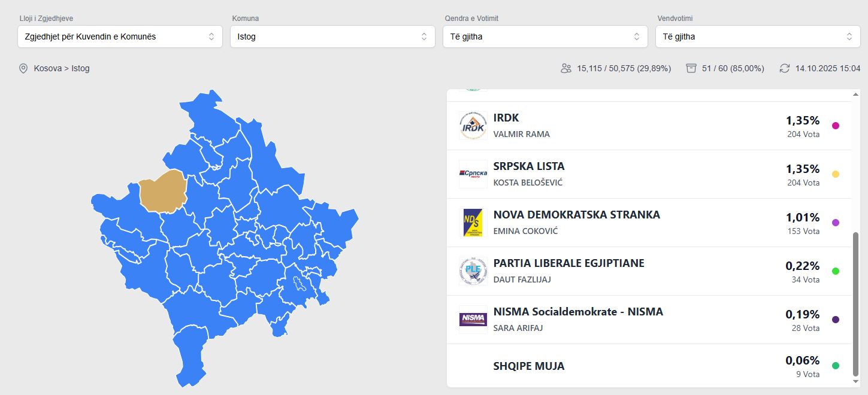Click the Partia Liberale Egjiptiane logo
Screen dimensions: 868x395
[x=473, y=271]
